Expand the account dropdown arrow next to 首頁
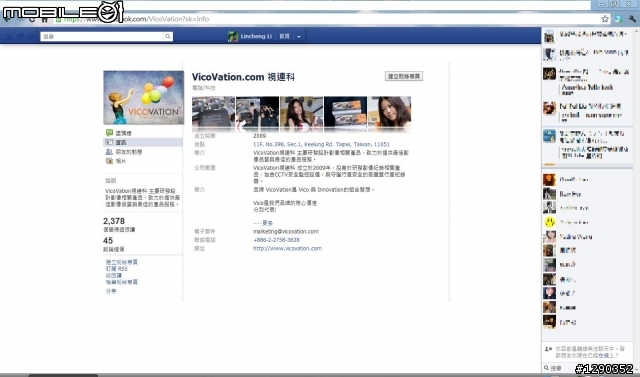Viewport: 640px width, 377px height. [299, 37]
